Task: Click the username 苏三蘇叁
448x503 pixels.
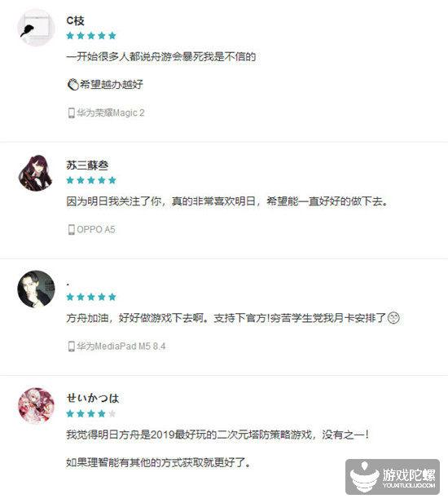Action: coord(87,165)
